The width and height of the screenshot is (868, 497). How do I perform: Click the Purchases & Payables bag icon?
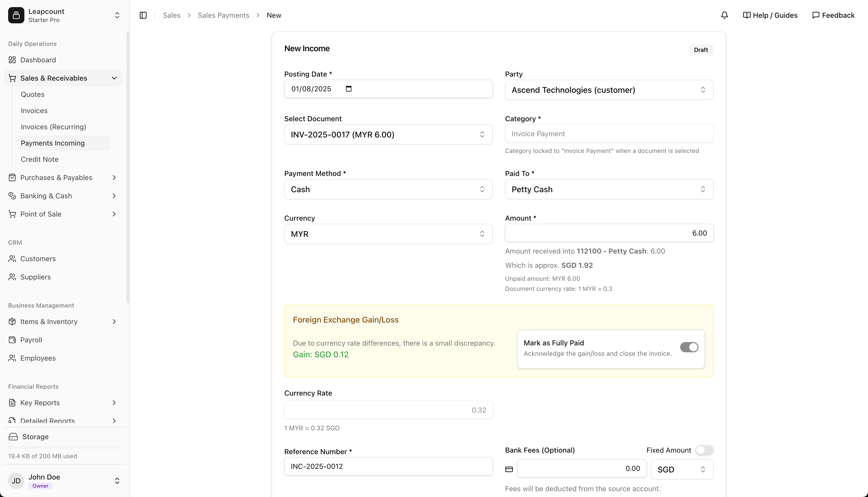pyautogui.click(x=12, y=177)
